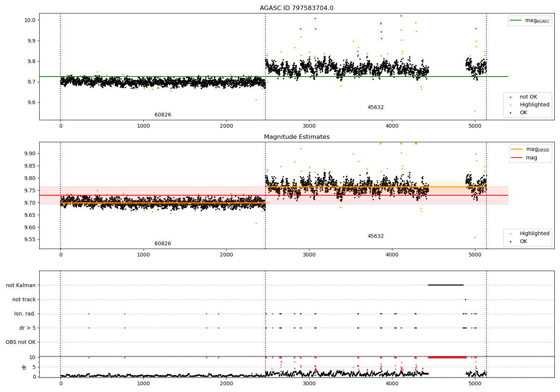Click x-axis tick '0' under Magnitude Estimates plot
This screenshot has width=560, height=392.
[x=60, y=255]
